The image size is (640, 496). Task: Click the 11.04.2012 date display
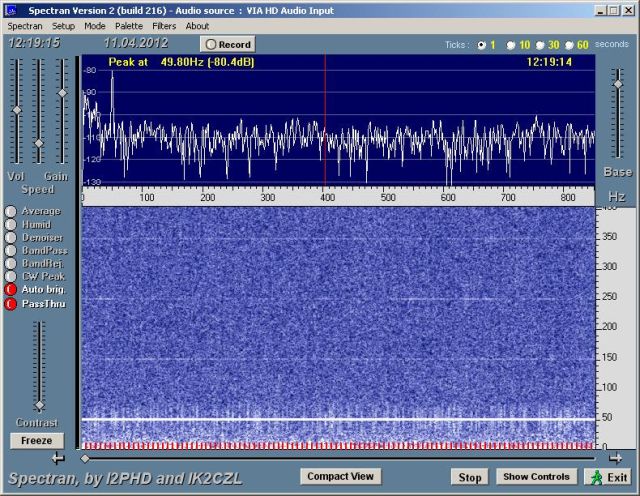click(136, 43)
